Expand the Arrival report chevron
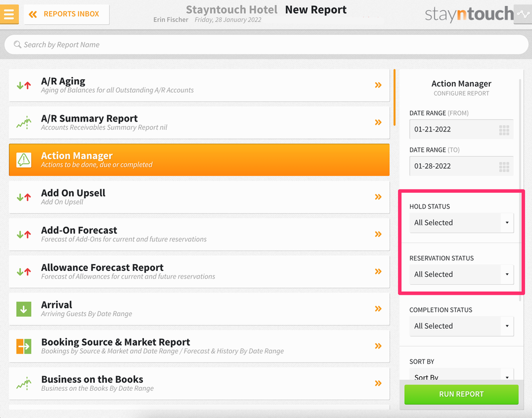The width and height of the screenshot is (532, 418). (x=378, y=309)
